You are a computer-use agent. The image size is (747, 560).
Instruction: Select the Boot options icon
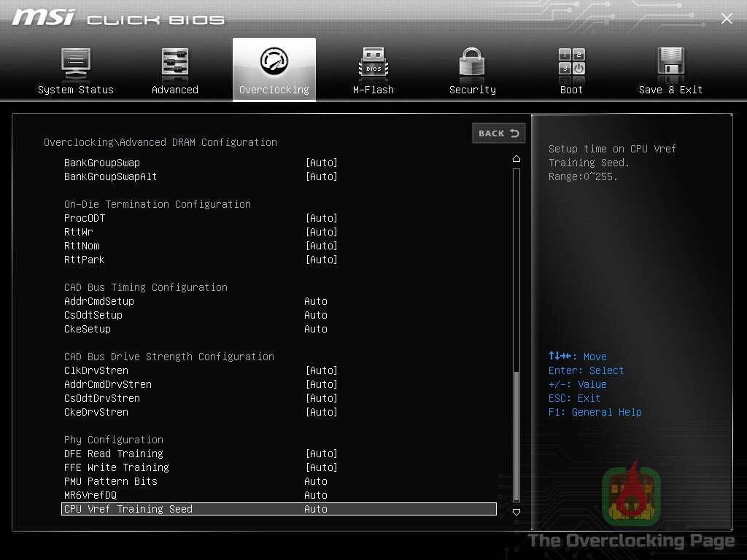click(x=571, y=69)
